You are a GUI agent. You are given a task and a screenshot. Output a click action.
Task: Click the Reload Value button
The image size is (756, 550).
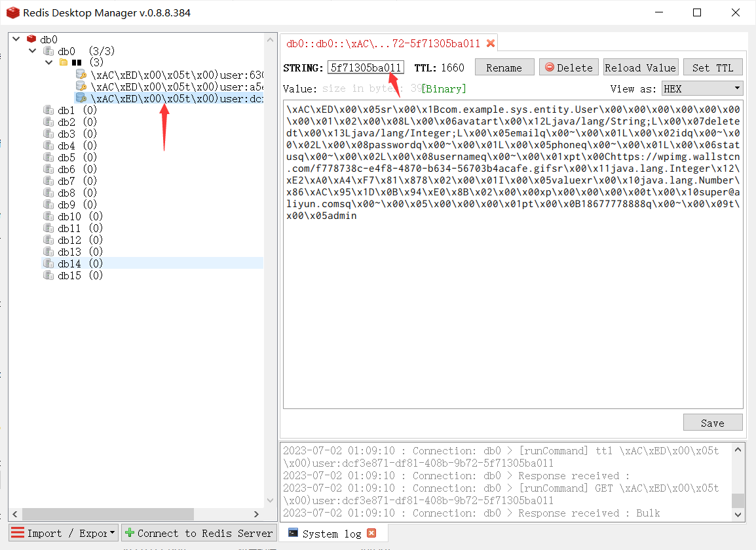tap(641, 68)
